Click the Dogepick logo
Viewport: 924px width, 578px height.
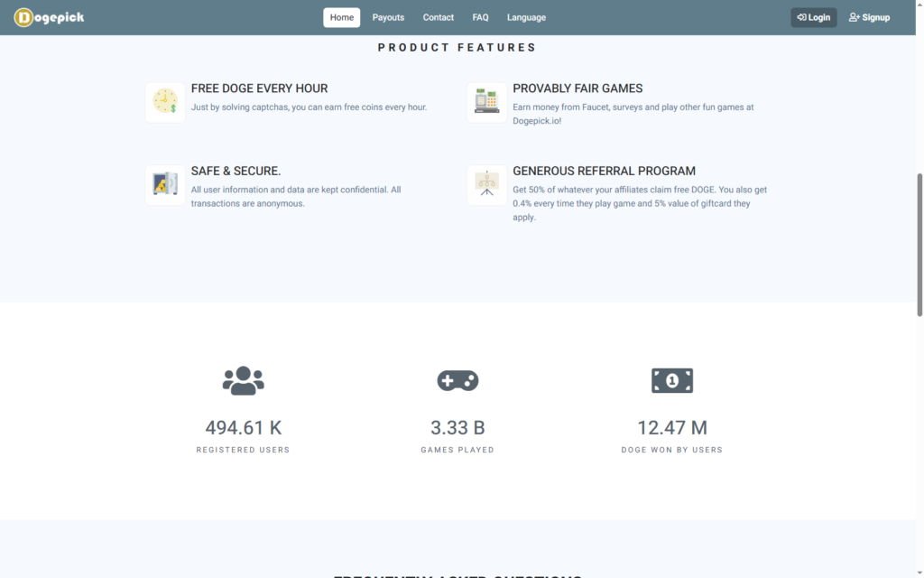tap(50, 18)
